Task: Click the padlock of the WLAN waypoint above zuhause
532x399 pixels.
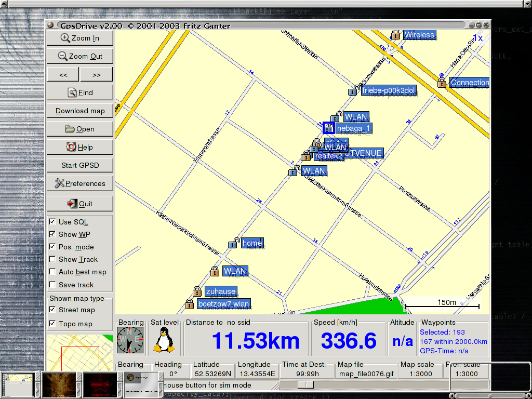Action: click(215, 271)
